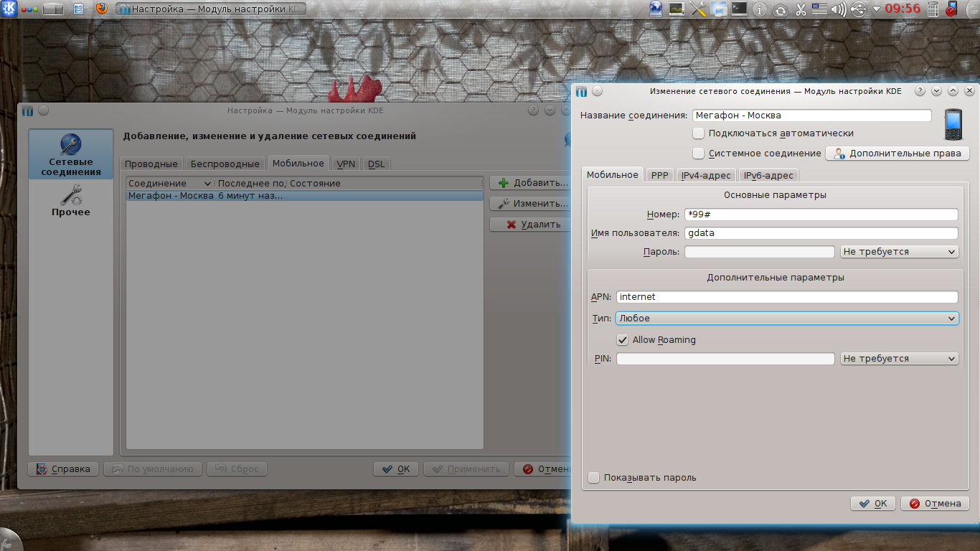Click OK in the connection edit dialog
980x551 pixels.
[873, 504]
